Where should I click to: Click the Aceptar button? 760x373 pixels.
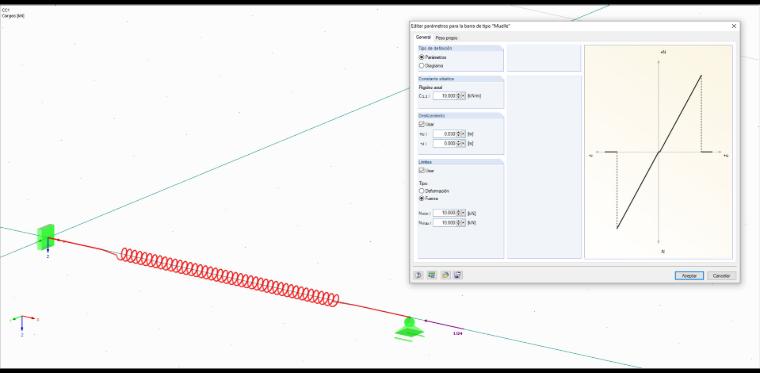[689, 276]
